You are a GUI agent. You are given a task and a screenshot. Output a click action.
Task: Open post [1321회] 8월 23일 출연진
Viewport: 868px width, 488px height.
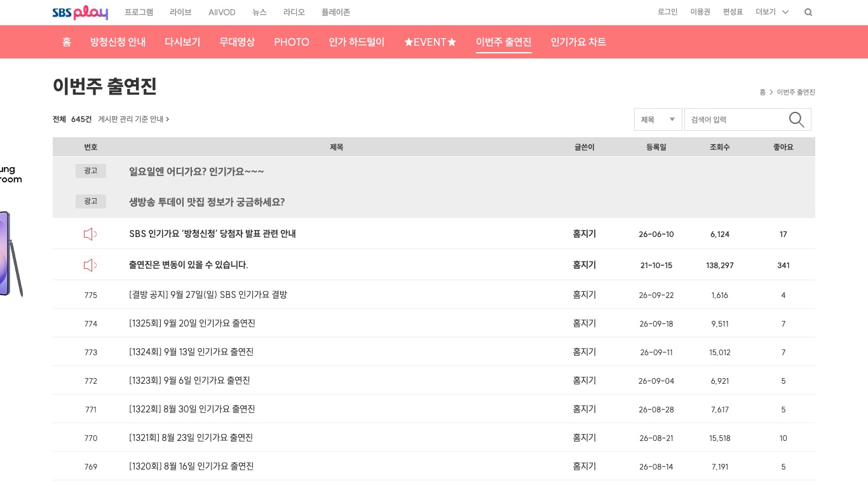pyautogui.click(x=191, y=438)
